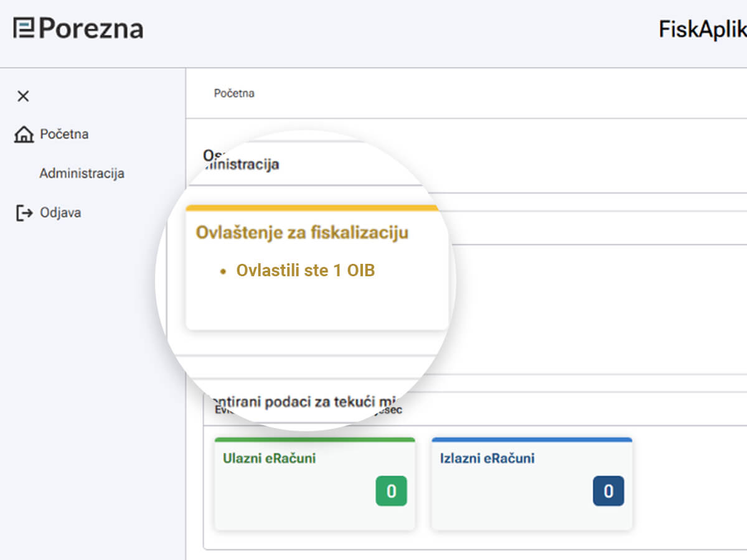Viewport: 747px width, 560px height.
Task: Open the Administracija sidebar item
Action: pyautogui.click(x=82, y=174)
